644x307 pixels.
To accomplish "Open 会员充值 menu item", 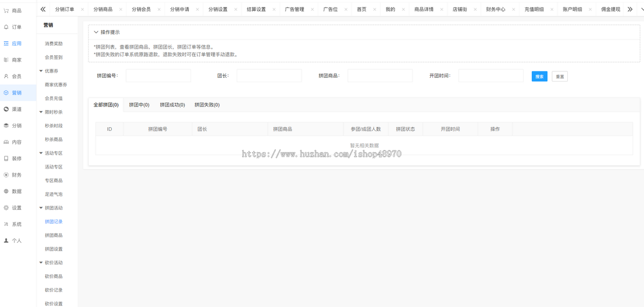I will click(x=54, y=98).
